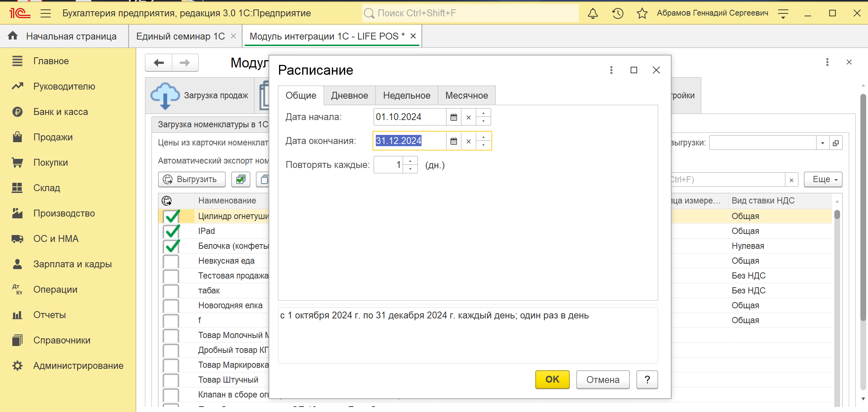Open the Покупки section
Image resolution: width=868 pixels, height=412 pixels.
(x=51, y=162)
